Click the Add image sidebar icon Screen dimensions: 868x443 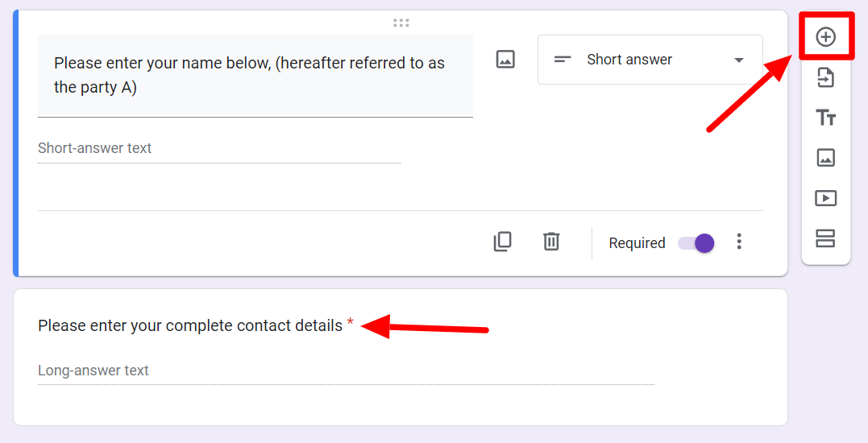tap(825, 158)
